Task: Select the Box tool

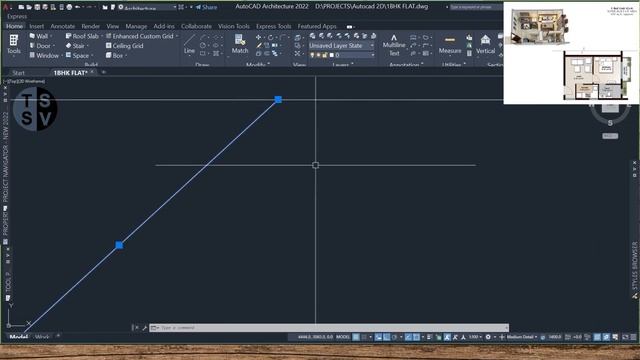Action: (x=114, y=55)
